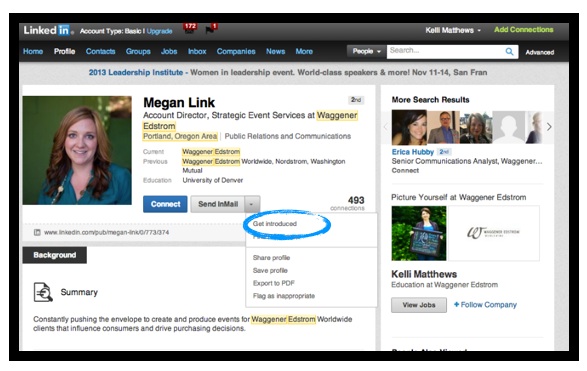Go to the Home menu
The height and width of the screenshot is (371, 587).
click(33, 51)
